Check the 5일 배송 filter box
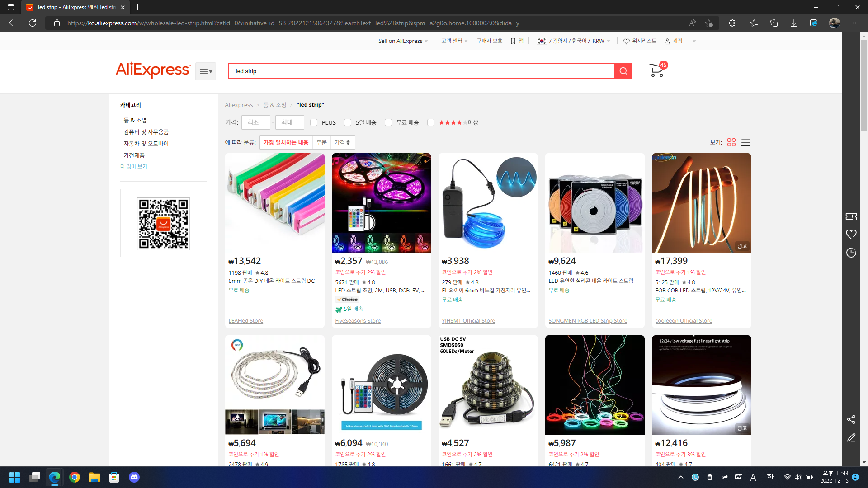 pos(348,122)
